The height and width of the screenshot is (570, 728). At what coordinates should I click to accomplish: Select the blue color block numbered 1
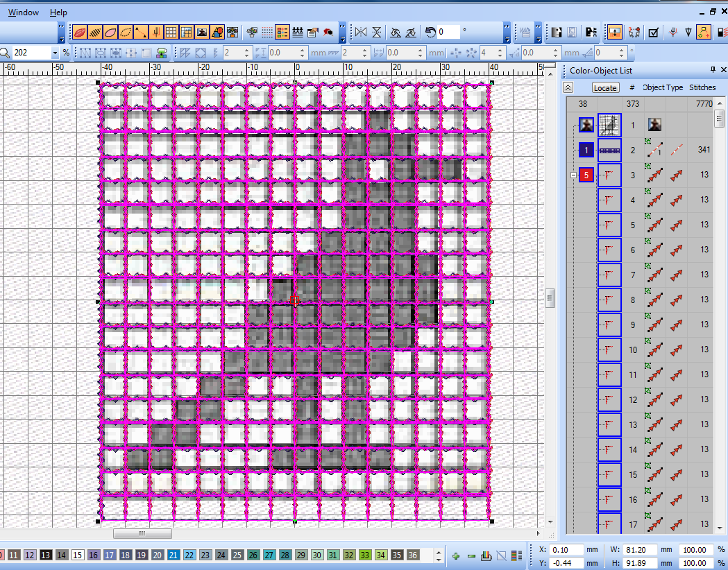tap(586, 150)
